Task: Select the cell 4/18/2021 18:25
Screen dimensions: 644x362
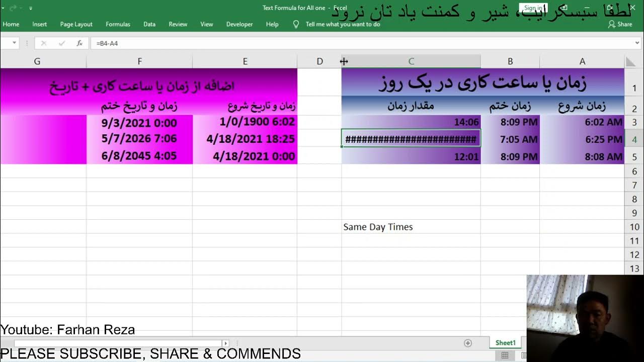Action: (245, 139)
